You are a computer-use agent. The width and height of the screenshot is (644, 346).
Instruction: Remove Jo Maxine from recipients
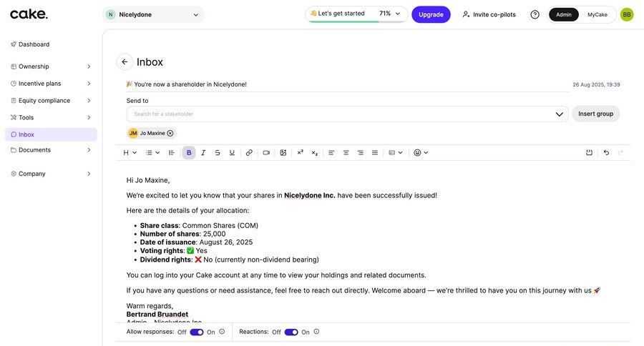170,133
